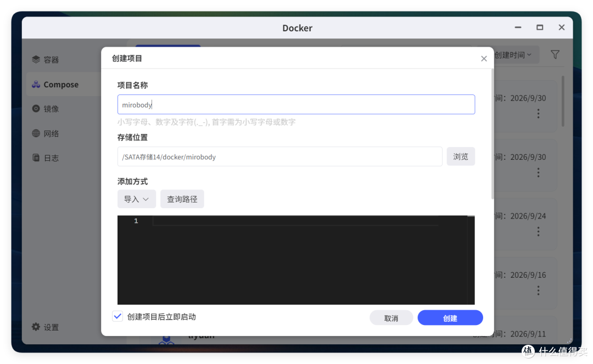The width and height of the screenshot is (593, 364).
Task: Click the document icon beside 日志
Action: point(36,158)
